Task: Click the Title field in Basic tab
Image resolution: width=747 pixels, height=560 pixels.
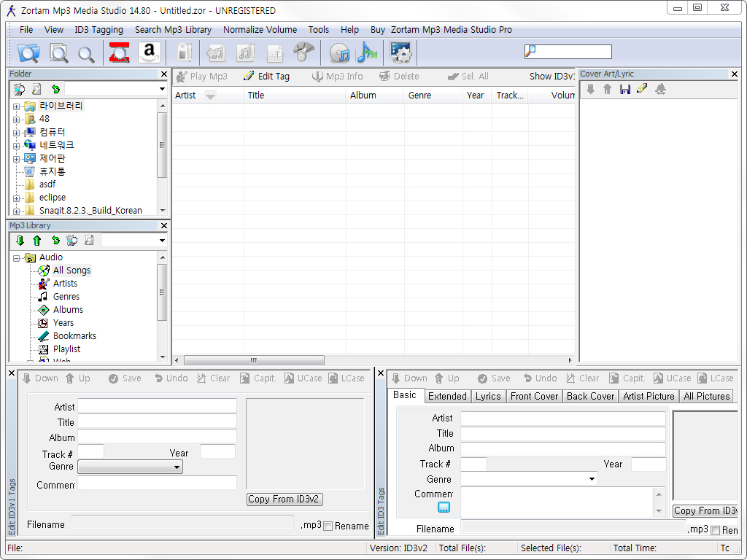Action: (x=562, y=434)
